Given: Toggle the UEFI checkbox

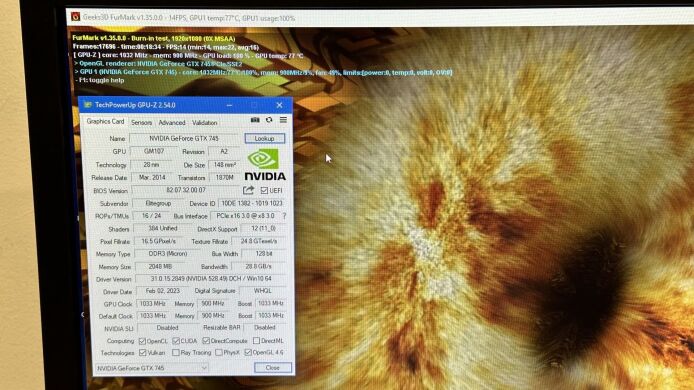Looking at the screenshot, I should point(264,190).
